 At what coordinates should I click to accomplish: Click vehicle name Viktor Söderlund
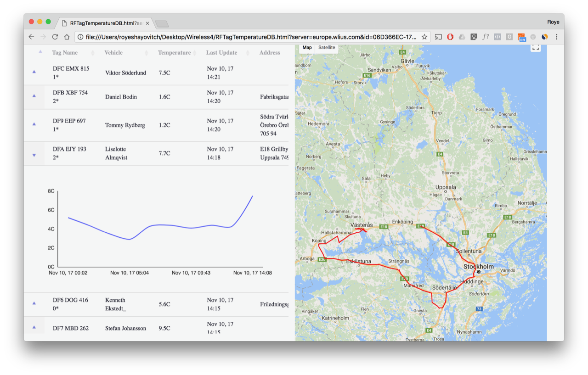(x=126, y=73)
